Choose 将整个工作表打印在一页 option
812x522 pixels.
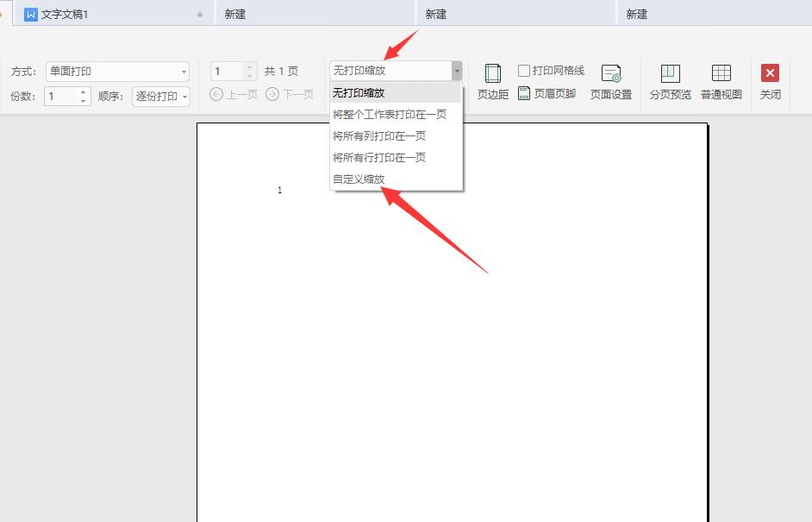pos(396,115)
